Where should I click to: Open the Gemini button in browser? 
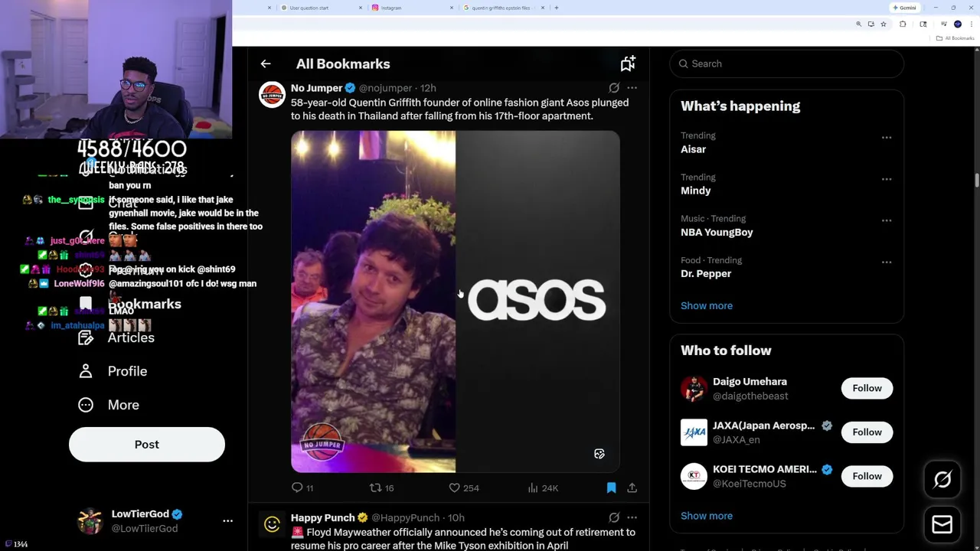click(x=905, y=8)
